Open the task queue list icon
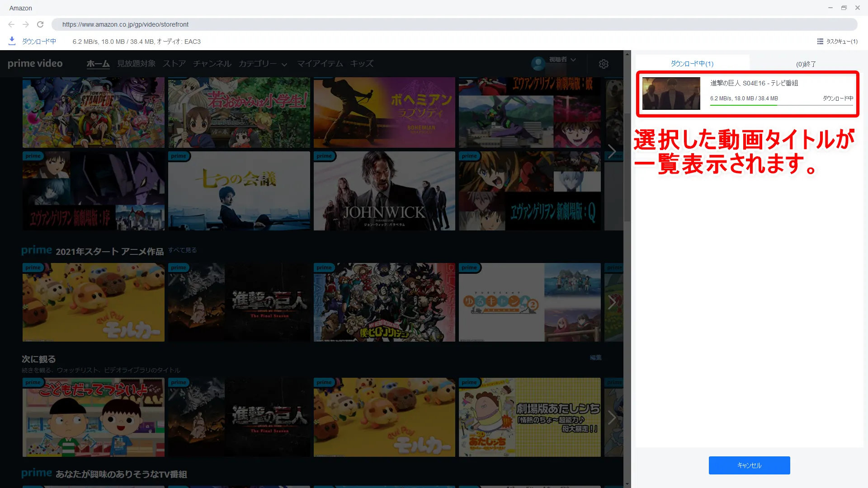The image size is (868, 488). click(820, 42)
